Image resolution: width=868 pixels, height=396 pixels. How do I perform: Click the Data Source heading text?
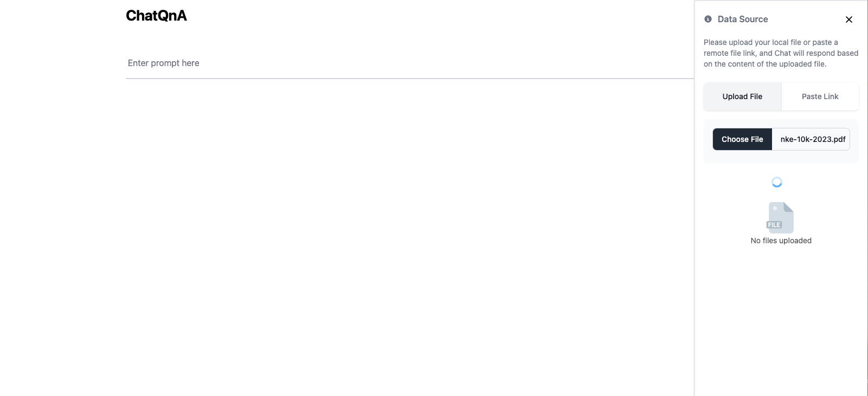[x=743, y=20]
